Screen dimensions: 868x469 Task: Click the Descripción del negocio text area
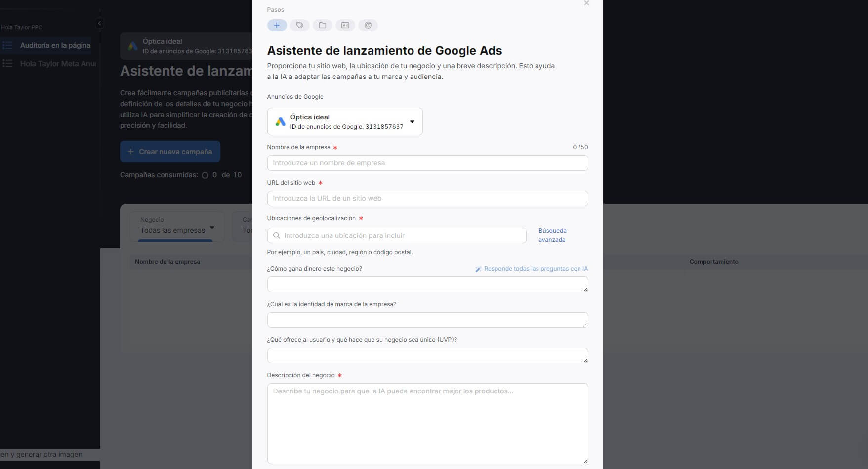(427, 423)
